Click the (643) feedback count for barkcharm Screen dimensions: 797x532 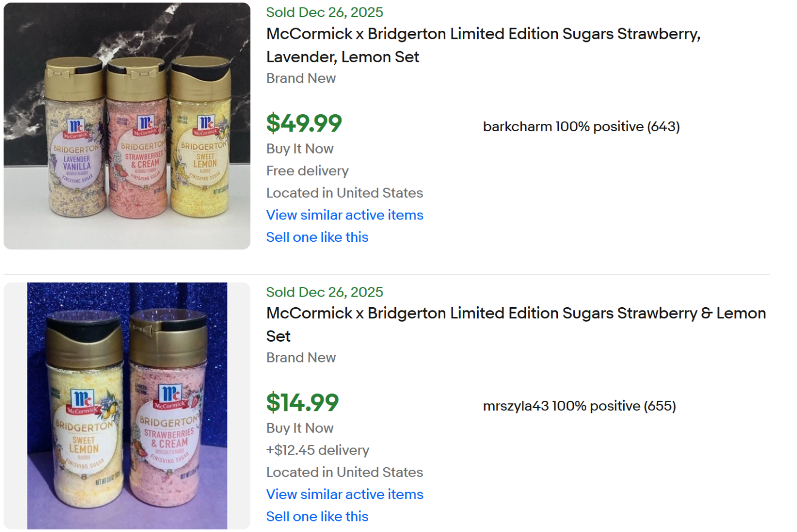point(664,126)
